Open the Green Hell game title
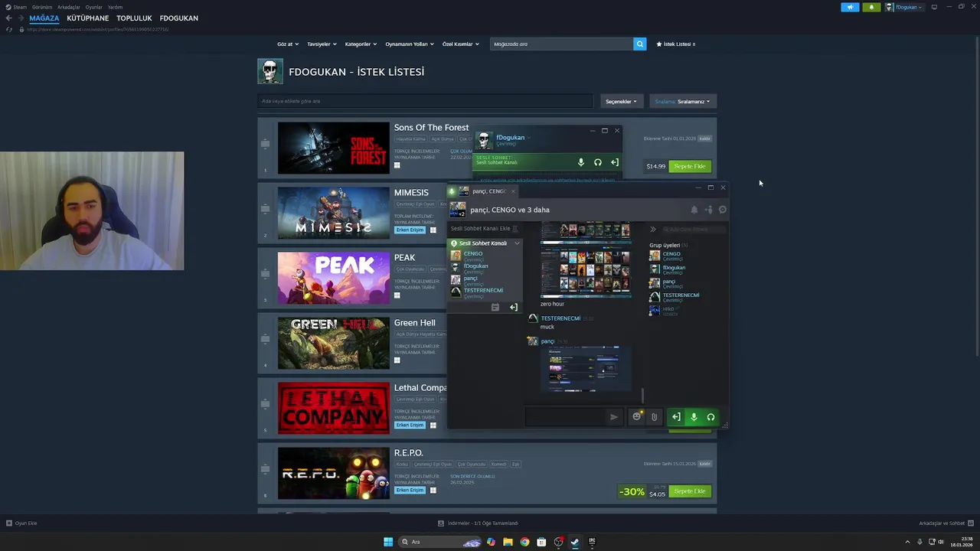The image size is (980, 551). [414, 323]
